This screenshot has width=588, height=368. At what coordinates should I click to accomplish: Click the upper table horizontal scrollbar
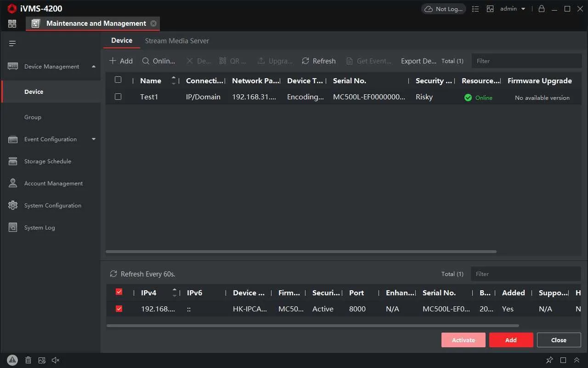tap(301, 252)
